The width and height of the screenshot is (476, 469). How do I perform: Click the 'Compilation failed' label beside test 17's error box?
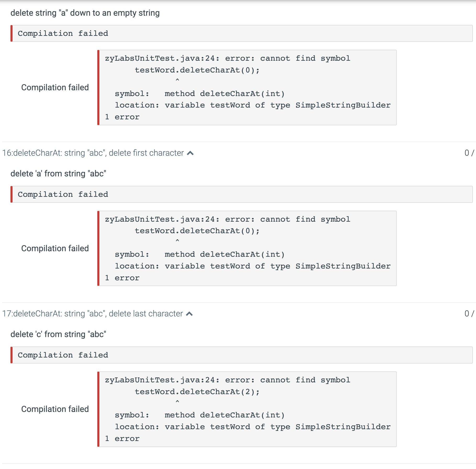coord(55,409)
